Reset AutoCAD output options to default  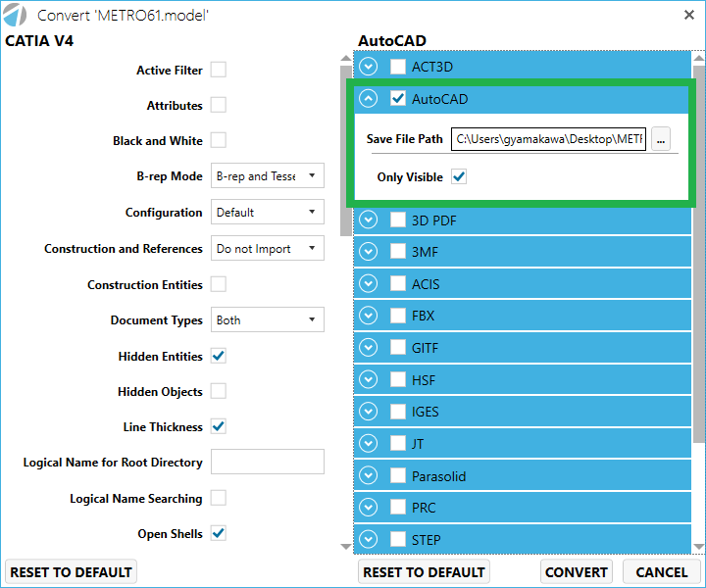pyautogui.click(x=424, y=571)
